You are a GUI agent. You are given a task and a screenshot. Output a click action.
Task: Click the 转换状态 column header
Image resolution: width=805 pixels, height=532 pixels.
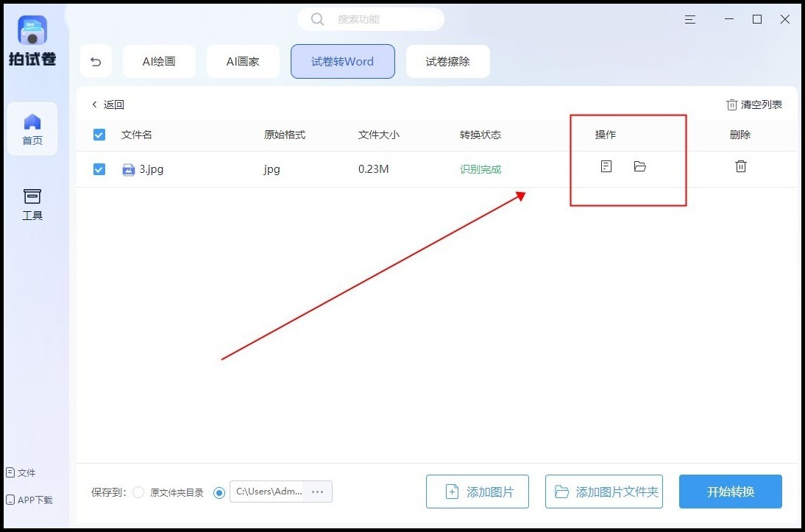coord(480,135)
